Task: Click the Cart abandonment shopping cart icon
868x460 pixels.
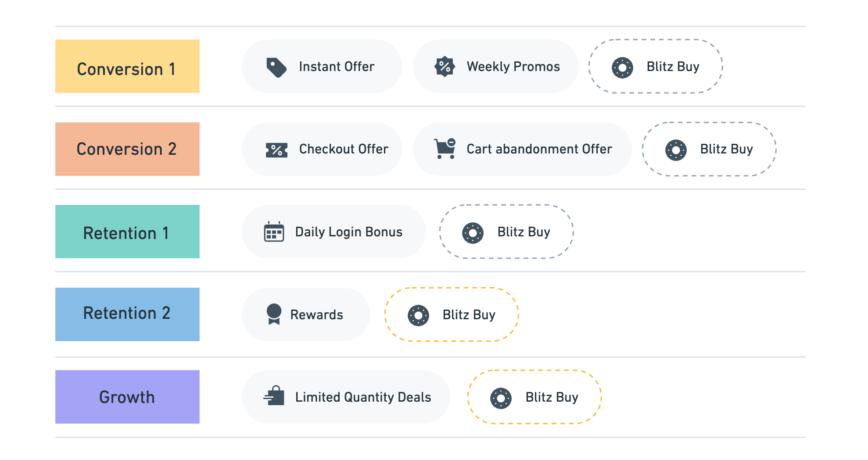Action: coord(445,149)
